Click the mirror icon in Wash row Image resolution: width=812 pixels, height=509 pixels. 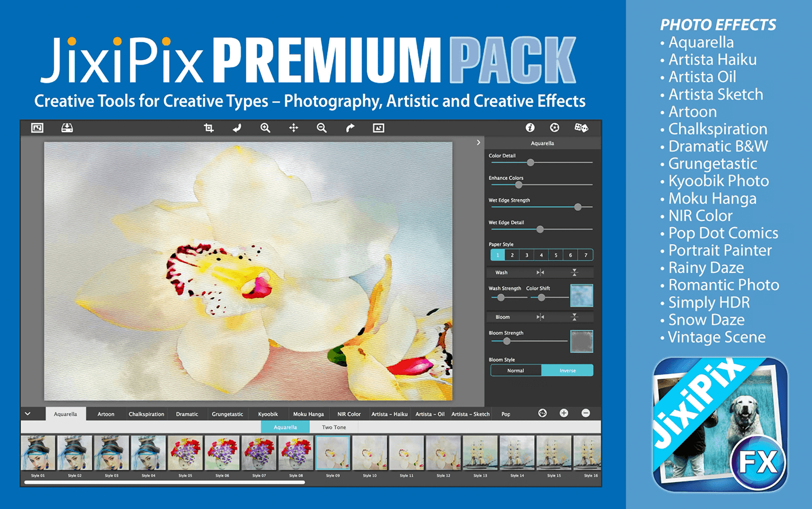[540, 272]
